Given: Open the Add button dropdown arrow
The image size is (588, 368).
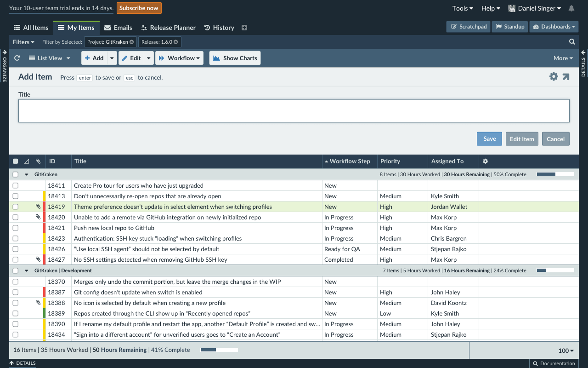Looking at the screenshot, I should (x=113, y=58).
